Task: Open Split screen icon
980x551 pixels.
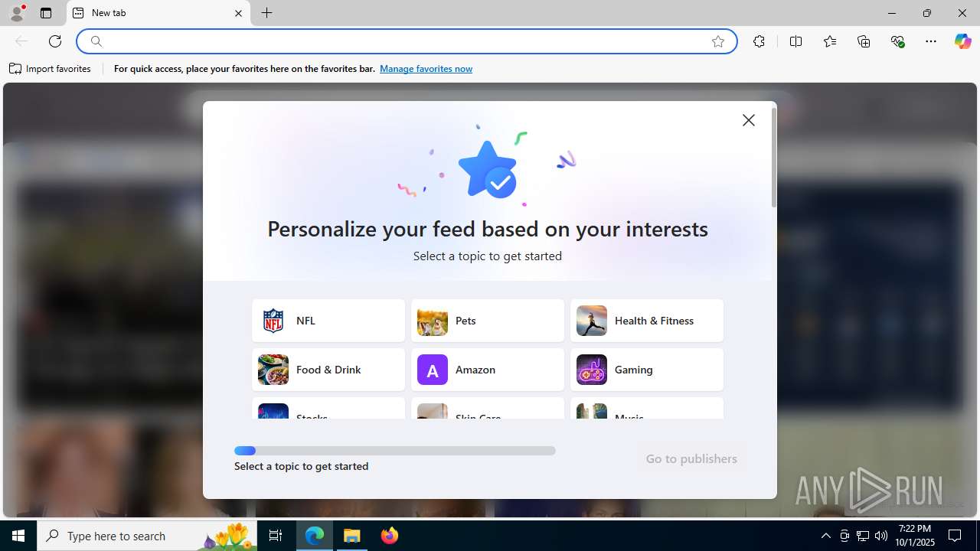Action: [795, 41]
